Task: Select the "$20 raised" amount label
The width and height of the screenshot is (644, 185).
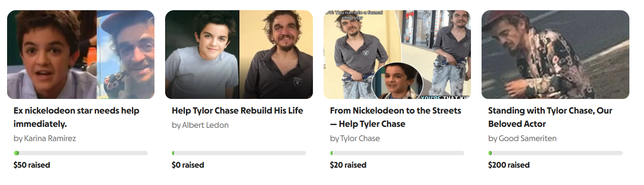Action: pos(348,165)
